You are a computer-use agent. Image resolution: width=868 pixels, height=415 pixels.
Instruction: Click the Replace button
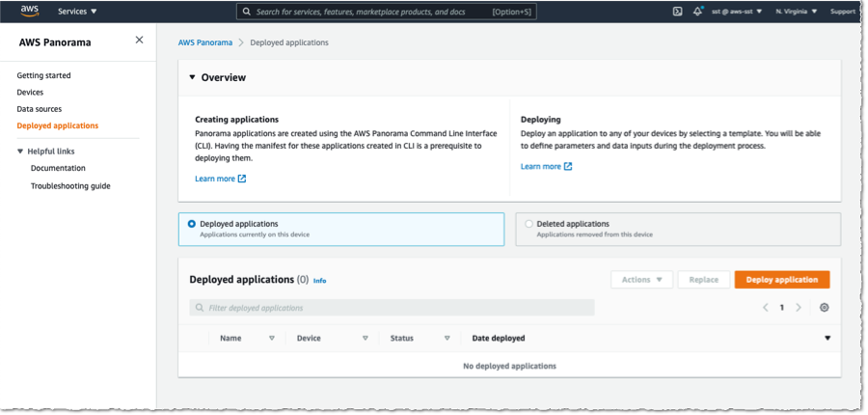click(704, 280)
